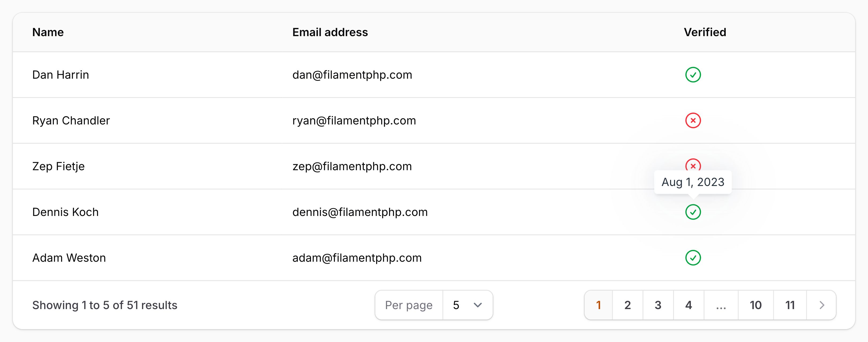Go to page 3
The image size is (868, 342).
(x=658, y=305)
